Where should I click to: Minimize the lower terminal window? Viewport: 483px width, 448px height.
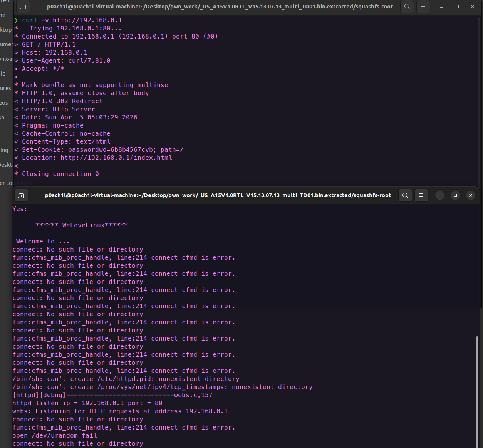pos(440,195)
